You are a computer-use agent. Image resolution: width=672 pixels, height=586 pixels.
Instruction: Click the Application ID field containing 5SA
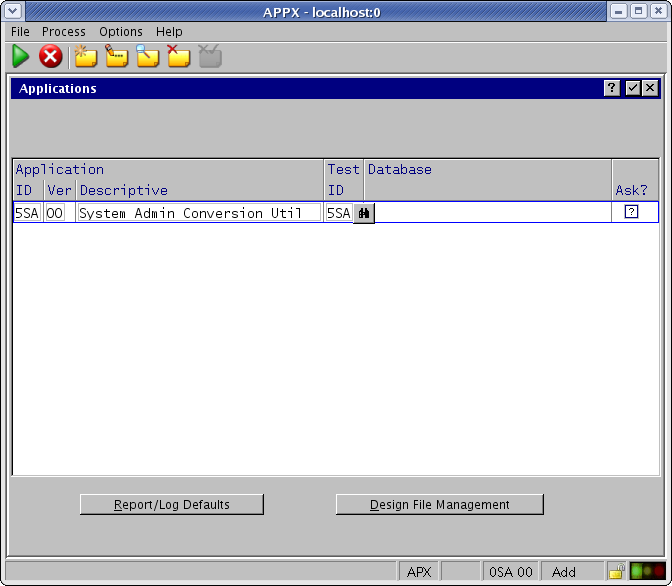pos(26,213)
